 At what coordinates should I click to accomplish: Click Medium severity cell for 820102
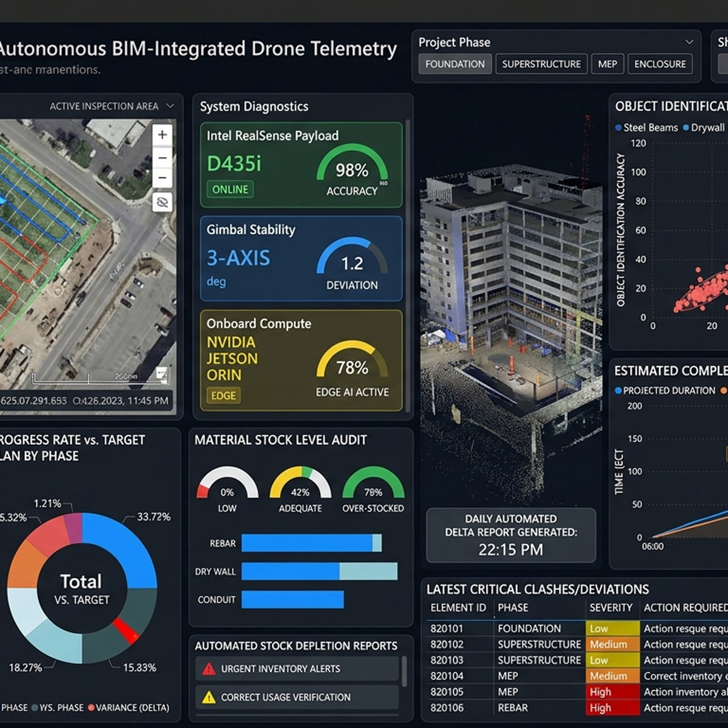tap(613, 644)
